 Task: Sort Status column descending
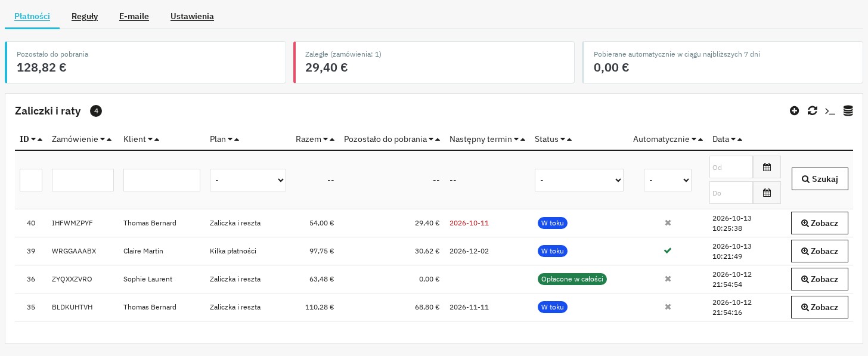(563, 140)
